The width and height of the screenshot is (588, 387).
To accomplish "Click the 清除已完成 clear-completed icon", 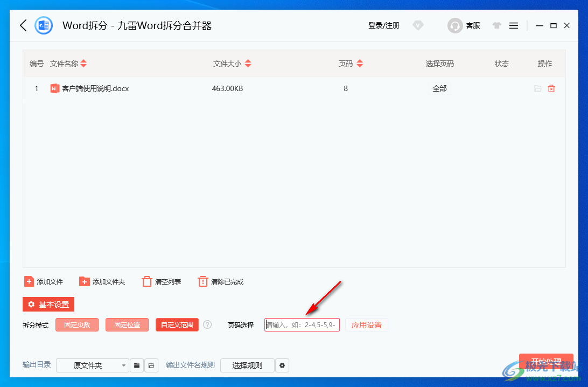I will pyautogui.click(x=202, y=281).
